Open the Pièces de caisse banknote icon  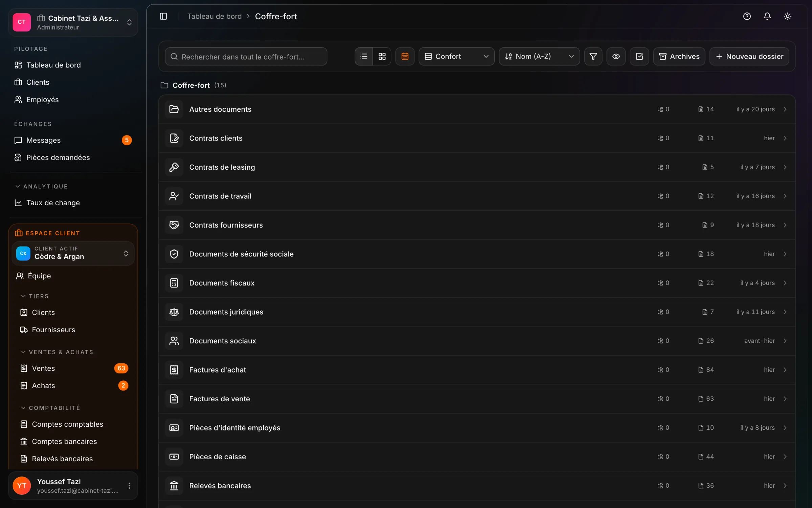point(174,457)
